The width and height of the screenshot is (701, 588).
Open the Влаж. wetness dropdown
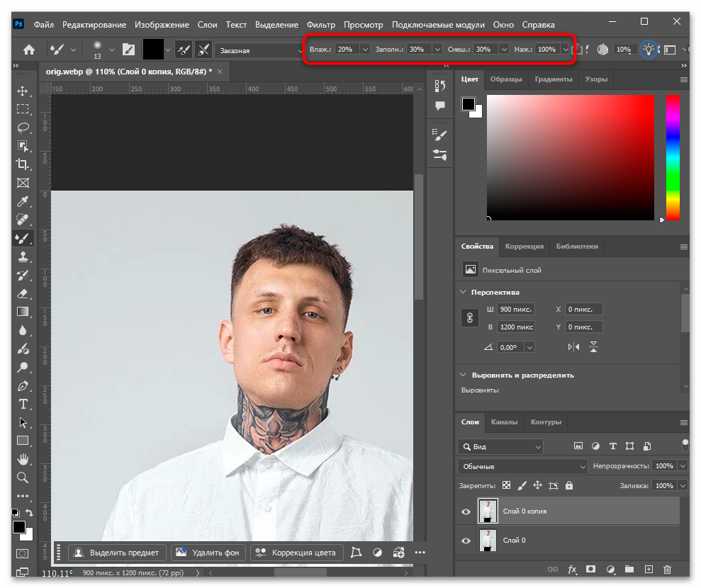(365, 49)
